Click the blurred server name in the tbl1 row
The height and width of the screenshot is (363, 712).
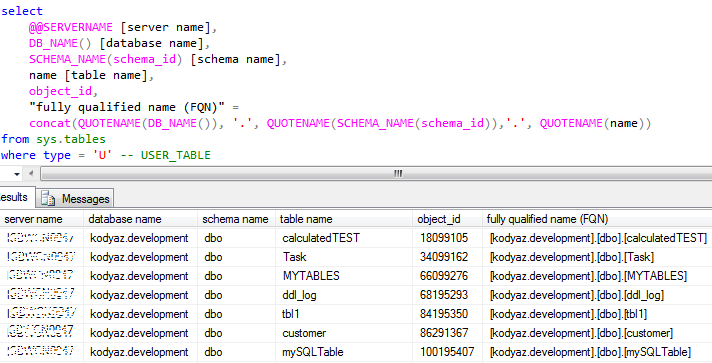[x=42, y=313]
